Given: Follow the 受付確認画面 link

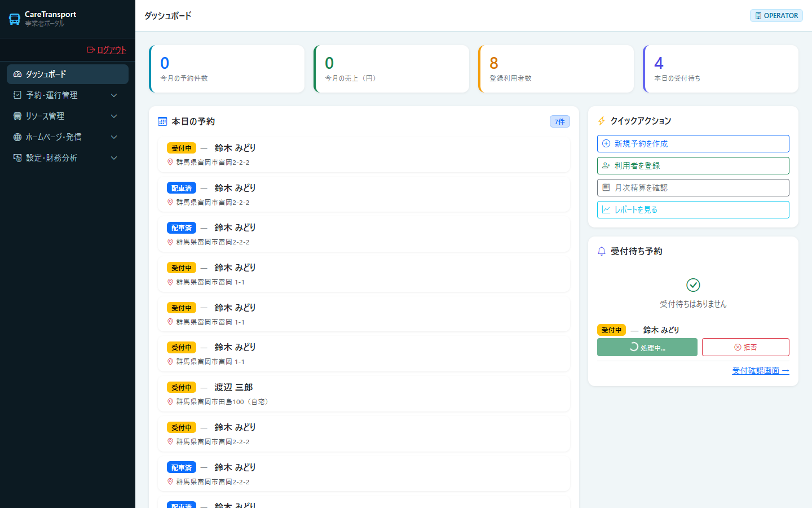Looking at the screenshot, I should 761,371.
